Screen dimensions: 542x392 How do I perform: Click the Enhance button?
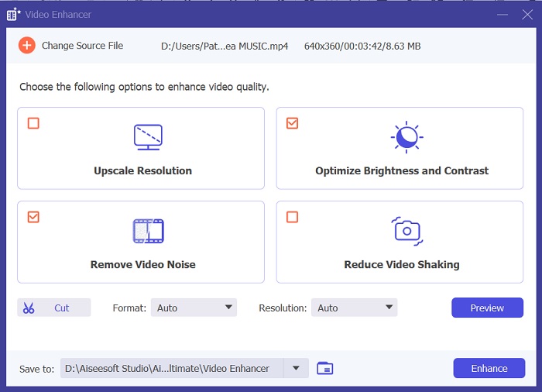click(x=489, y=369)
